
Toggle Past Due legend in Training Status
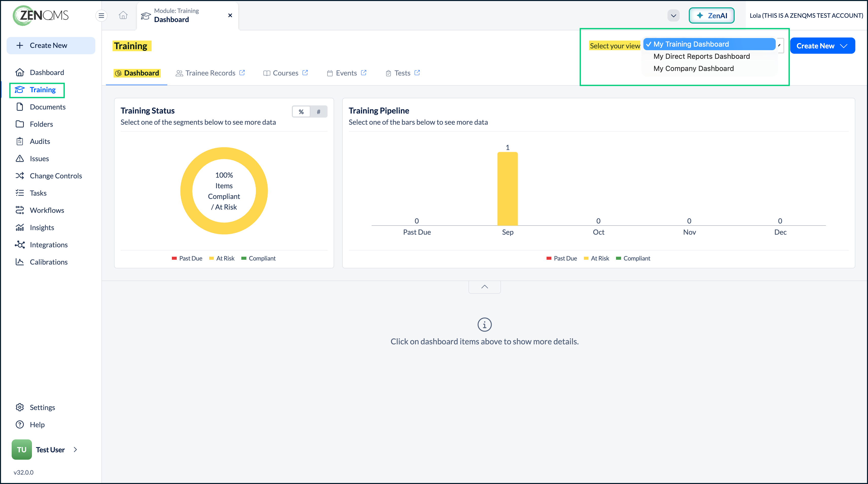click(x=187, y=258)
